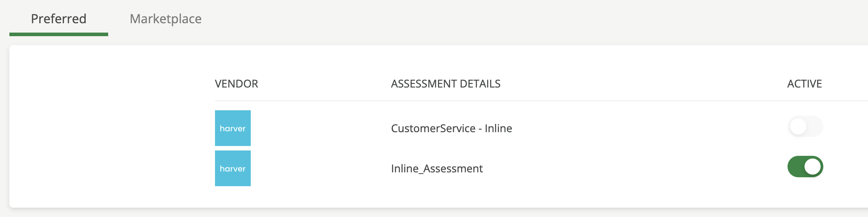Click the "harver" text in the top logo
The image size is (868, 217).
click(x=233, y=129)
